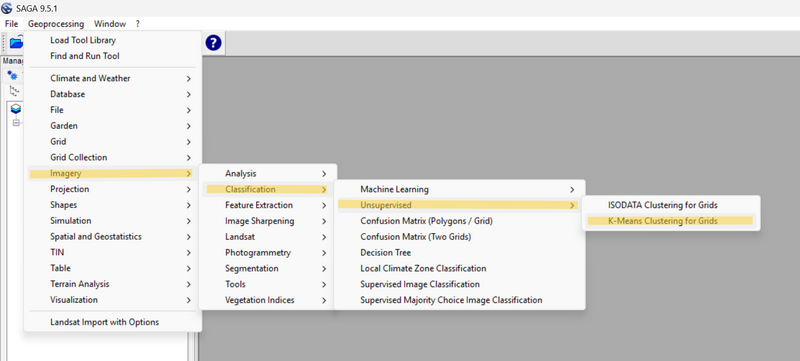
Task: Open the File menu
Action: click(11, 24)
